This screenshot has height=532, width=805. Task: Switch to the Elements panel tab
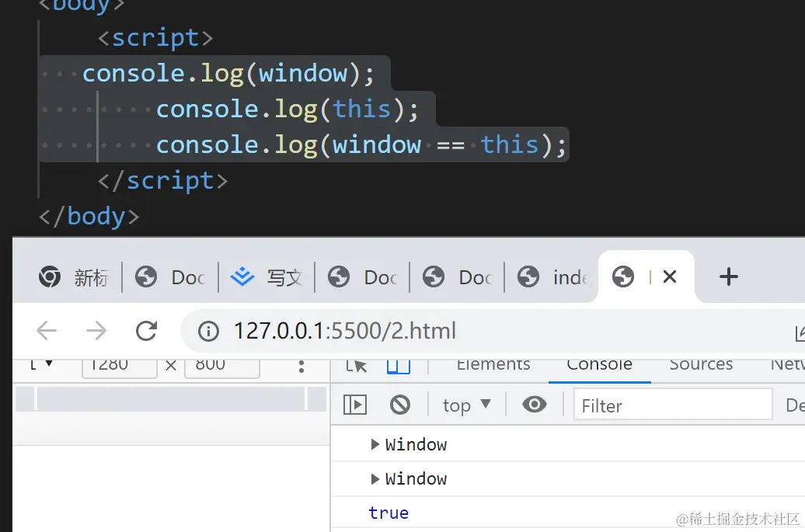coord(493,365)
